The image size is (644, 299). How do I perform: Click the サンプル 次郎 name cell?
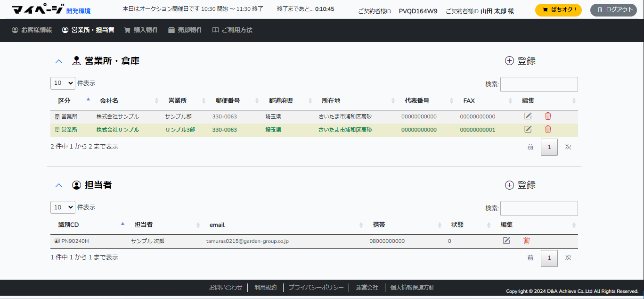coord(148,241)
